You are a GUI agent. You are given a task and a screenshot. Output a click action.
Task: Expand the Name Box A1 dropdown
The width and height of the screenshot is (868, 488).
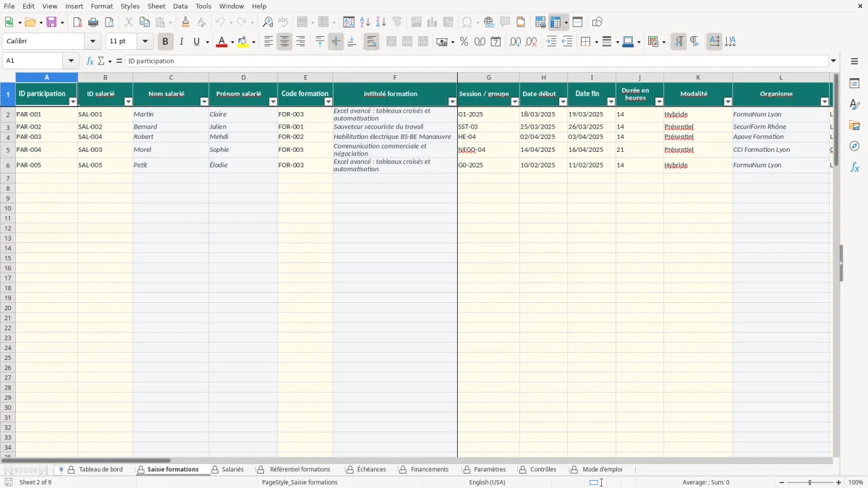click(71, 61)
